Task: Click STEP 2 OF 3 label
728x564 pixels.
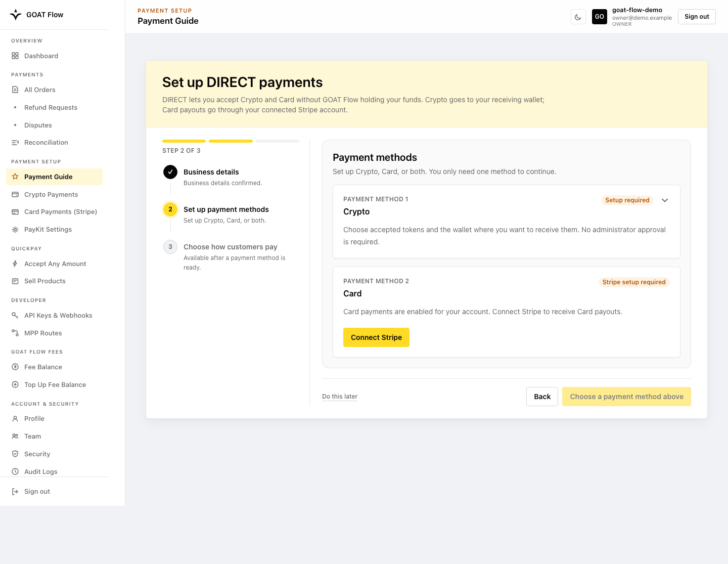Action: pyautogui.click(x=181, y=151)
